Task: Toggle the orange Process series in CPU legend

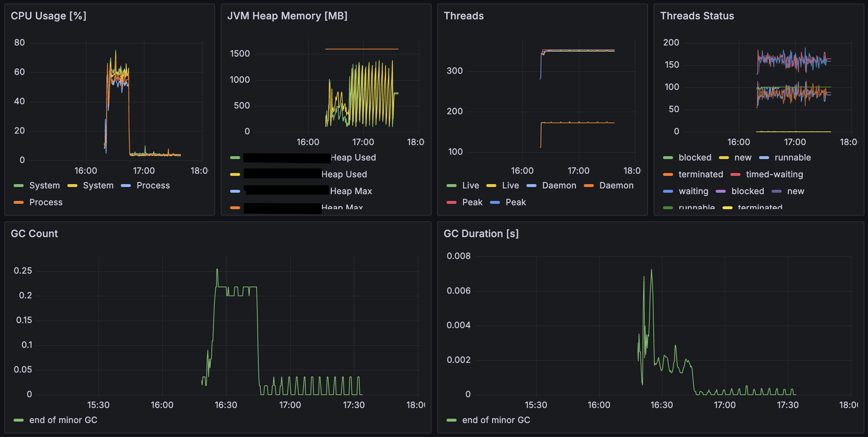Action: (x=46, y=202)
